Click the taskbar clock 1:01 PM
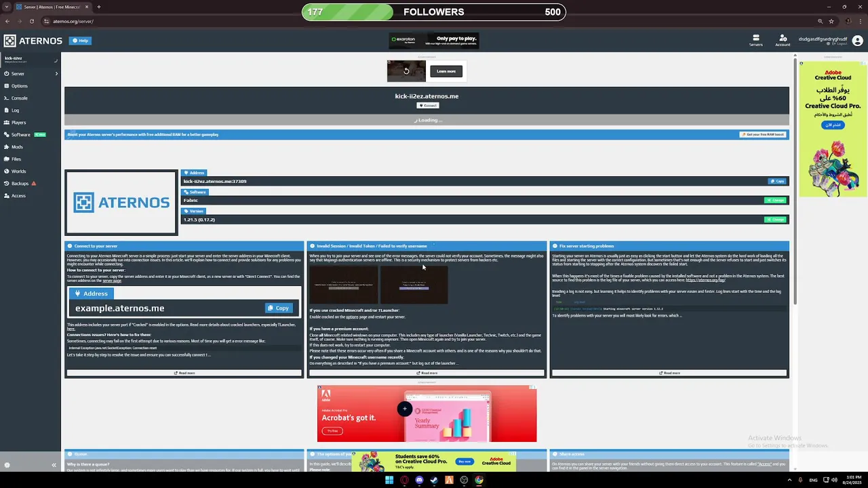The height and width of the screenshot is (488, 868). pyautogui.click(x=852, y=480)
